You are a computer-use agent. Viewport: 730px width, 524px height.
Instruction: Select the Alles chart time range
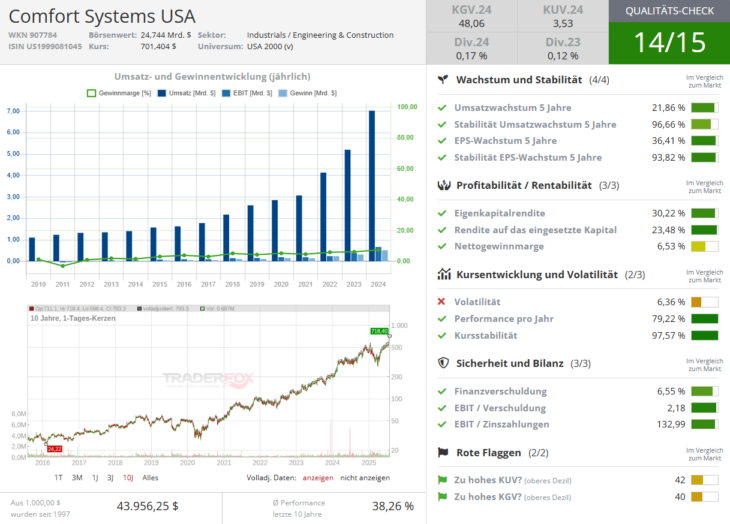tap(150, 477)
